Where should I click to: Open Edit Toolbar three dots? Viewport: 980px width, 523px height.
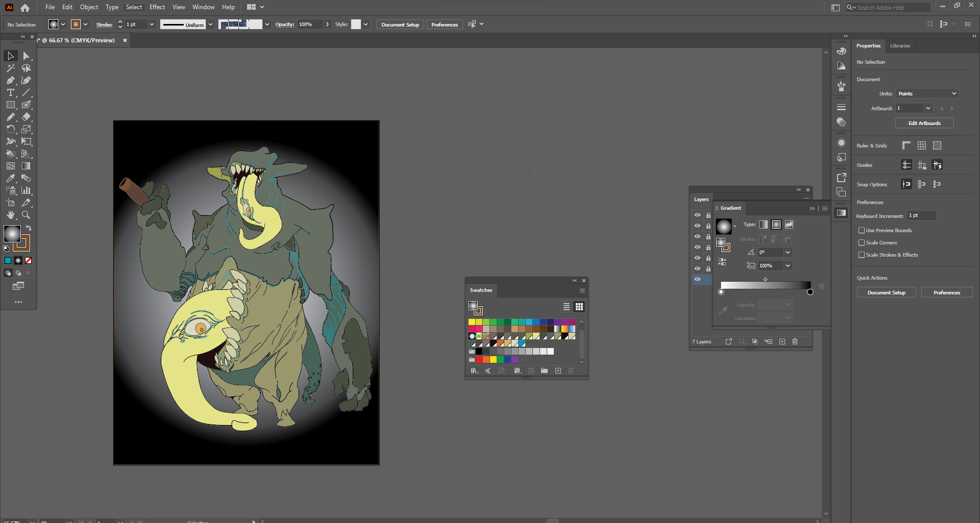pos(18,302)
